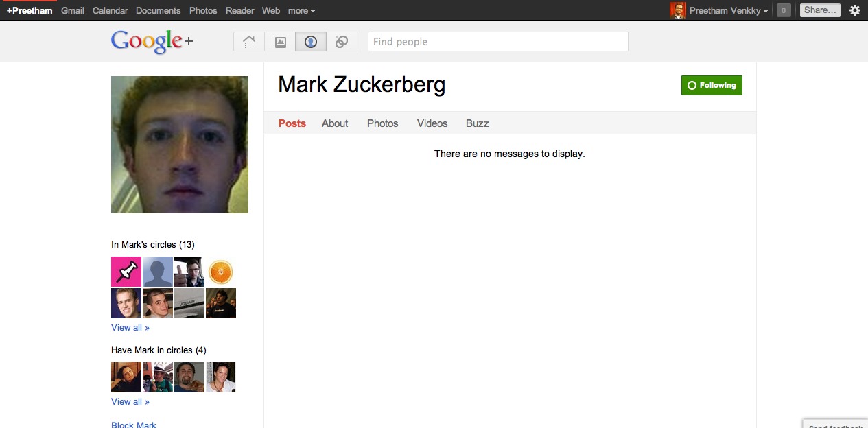Click Preetham Venkky's small avatar in top bar

(x=678, y=10)
